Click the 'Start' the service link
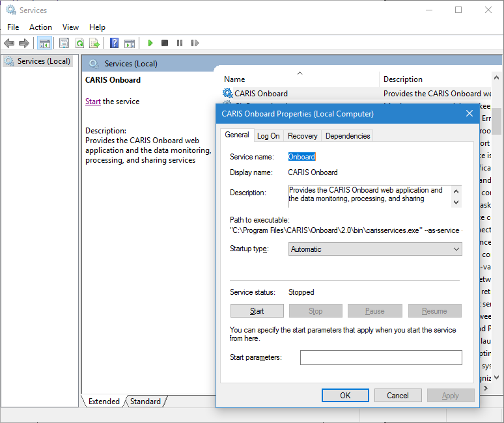This screenshot has height=423, width=504. pyautogui.click(x=92, y=102)
